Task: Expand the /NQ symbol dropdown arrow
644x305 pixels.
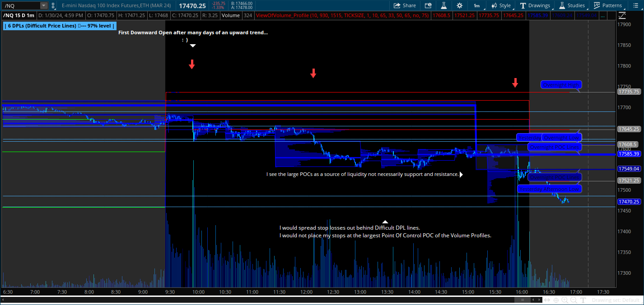Action: [43, 5]
